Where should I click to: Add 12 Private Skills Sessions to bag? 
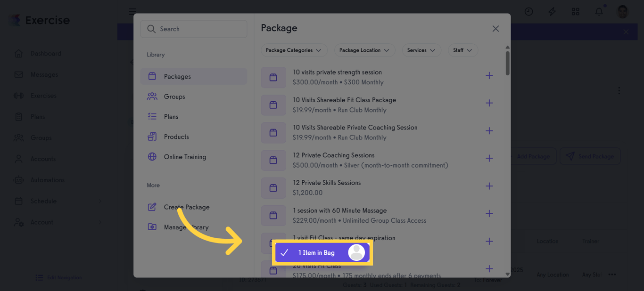coord(489,186)
